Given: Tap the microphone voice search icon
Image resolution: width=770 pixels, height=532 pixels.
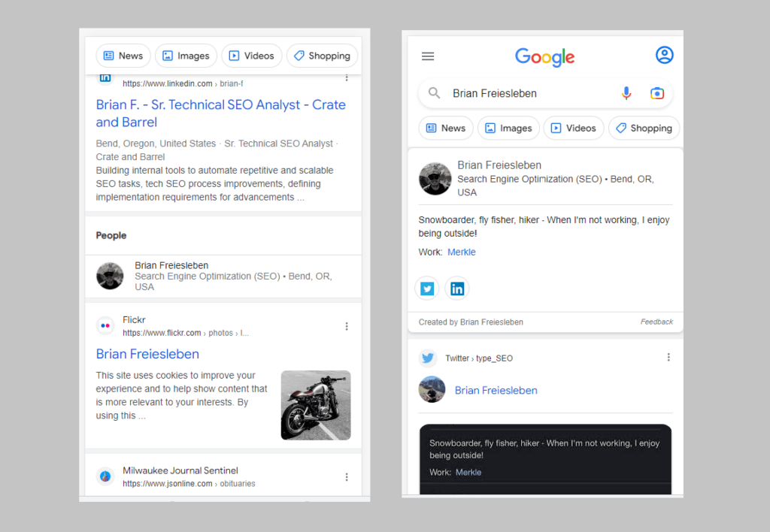Looking at the screenshot, I should 626,93.
